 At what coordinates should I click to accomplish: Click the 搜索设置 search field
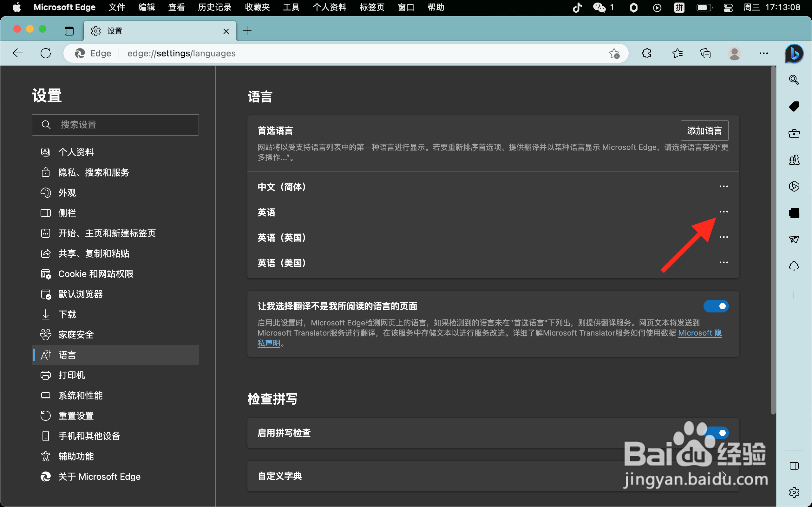coord(115,125)
